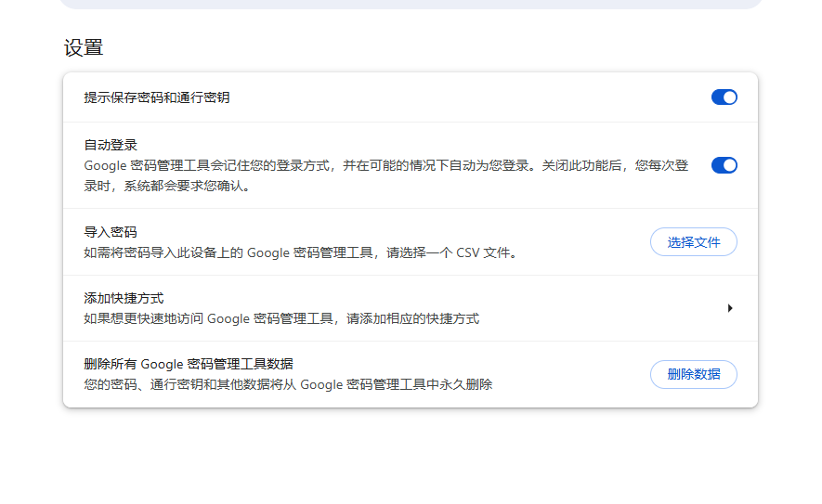The image size is (822, 504).
Task: Click the 永久删除 warning description
Action: click(x=288, y=385)
